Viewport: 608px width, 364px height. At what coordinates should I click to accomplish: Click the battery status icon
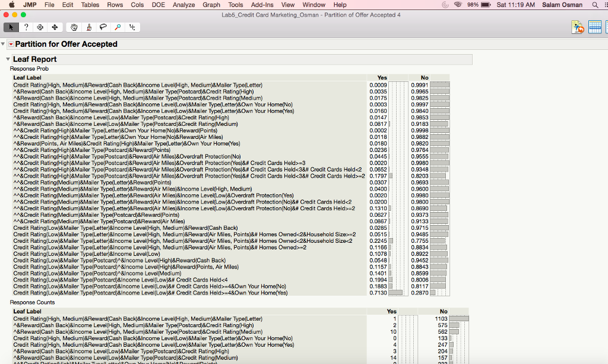point(486,5)
